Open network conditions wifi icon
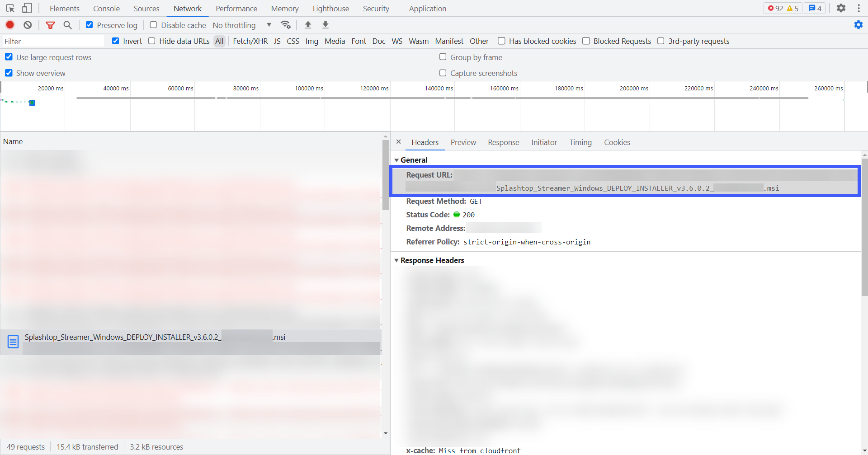 286,25
